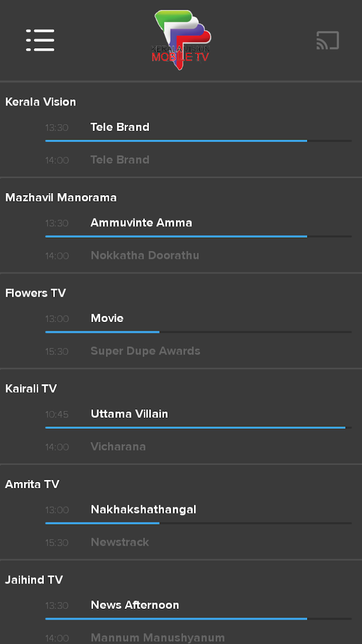This screenshot has width=362, height=644.
Task: Open the Kerala Vision channel
Action: pos(40,102)
